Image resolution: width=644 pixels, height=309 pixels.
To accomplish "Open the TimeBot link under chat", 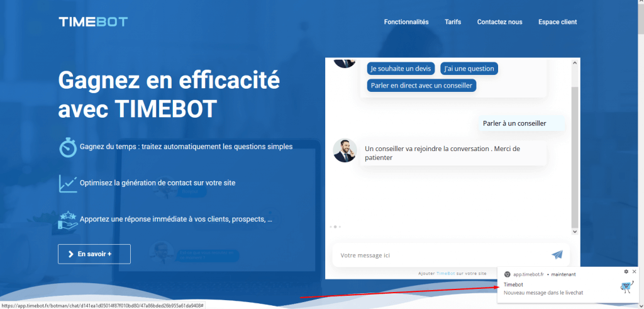I will point(446,273).
